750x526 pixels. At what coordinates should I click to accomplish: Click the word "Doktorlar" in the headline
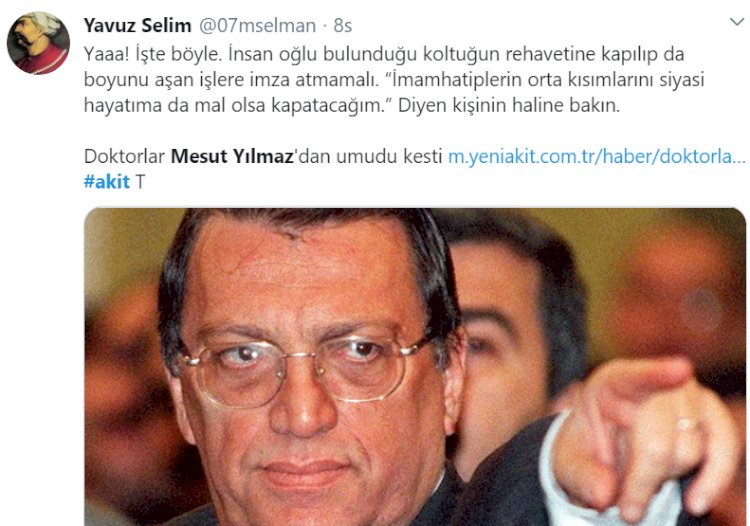point(124,156)
